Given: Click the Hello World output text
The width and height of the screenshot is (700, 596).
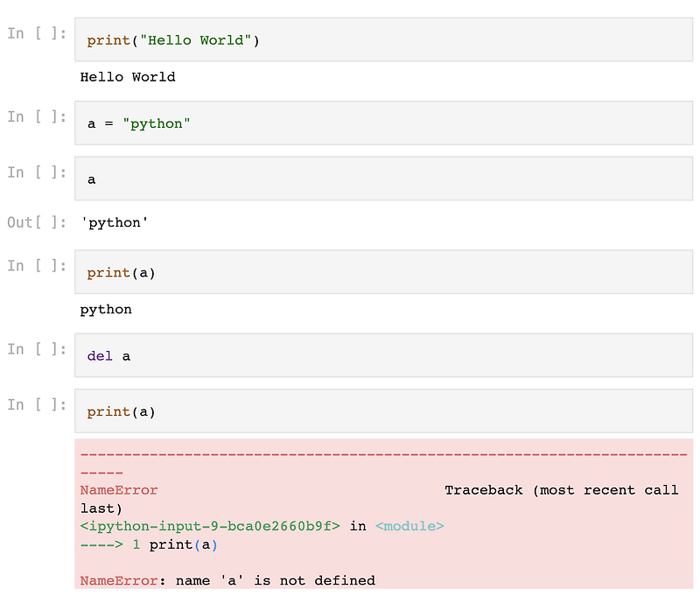Looking at the screenshot, I should click(x=128, y=77).
